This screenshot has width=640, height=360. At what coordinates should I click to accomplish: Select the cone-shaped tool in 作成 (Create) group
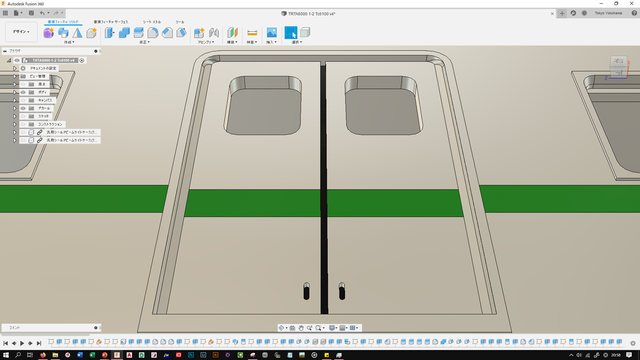[77, 33]
